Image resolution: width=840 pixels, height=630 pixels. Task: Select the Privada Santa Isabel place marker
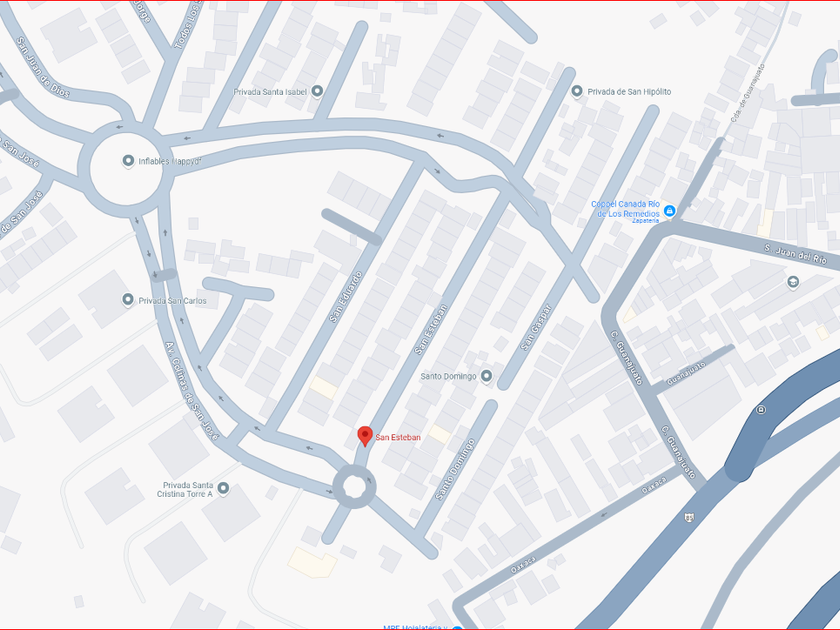coord(317,92)
